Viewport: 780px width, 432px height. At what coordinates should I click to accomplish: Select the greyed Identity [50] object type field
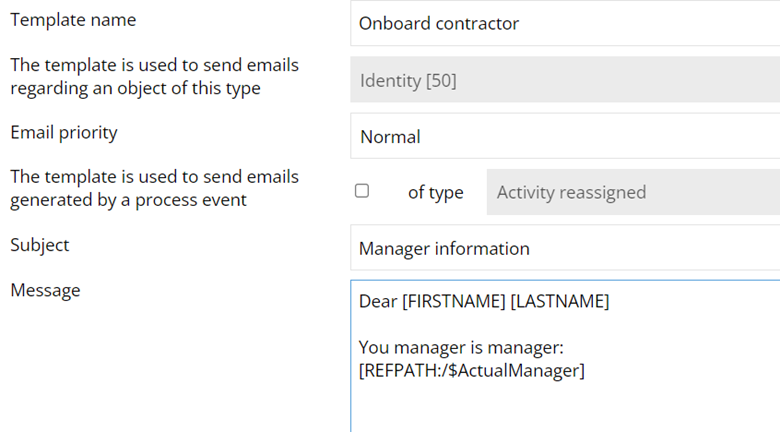pos(565,80)
